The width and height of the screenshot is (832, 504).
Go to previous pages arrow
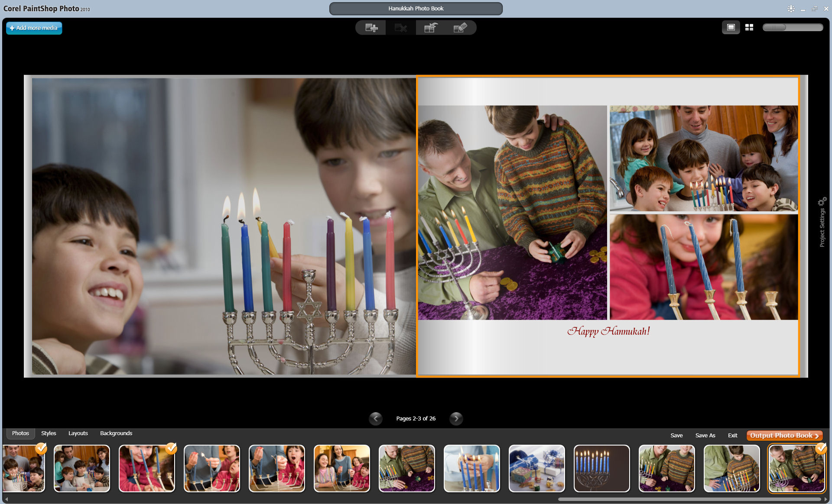click(376, 418)
